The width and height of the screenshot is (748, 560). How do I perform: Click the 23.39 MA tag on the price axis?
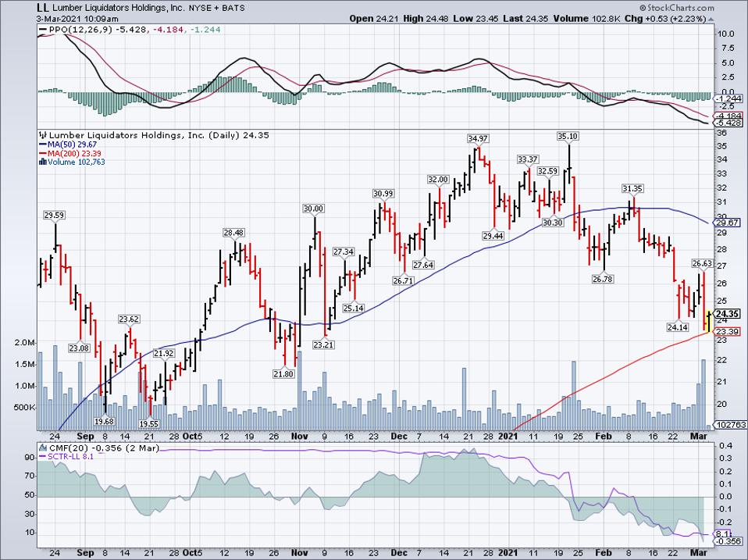tap(728, 331)
